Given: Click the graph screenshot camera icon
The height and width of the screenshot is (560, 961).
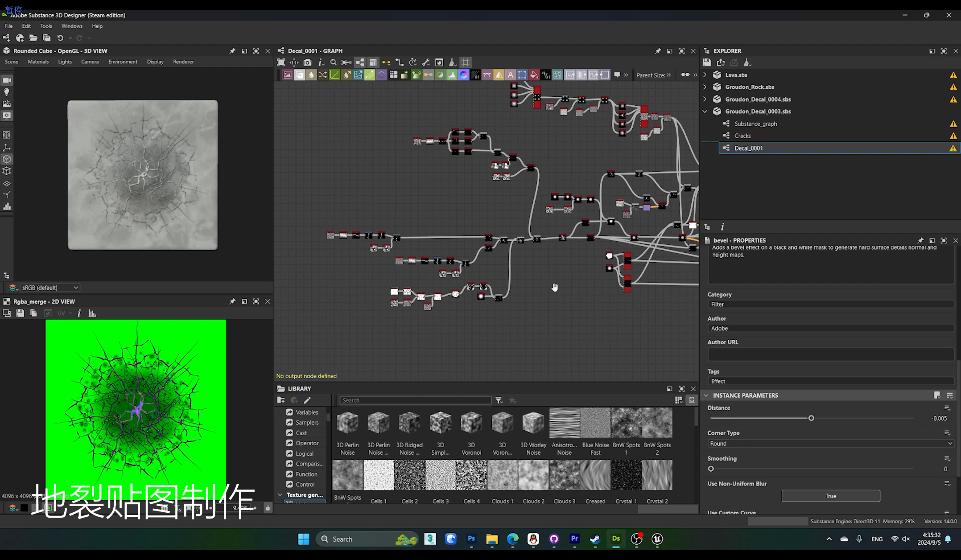Looking at the screenshot, I should 307,62.
